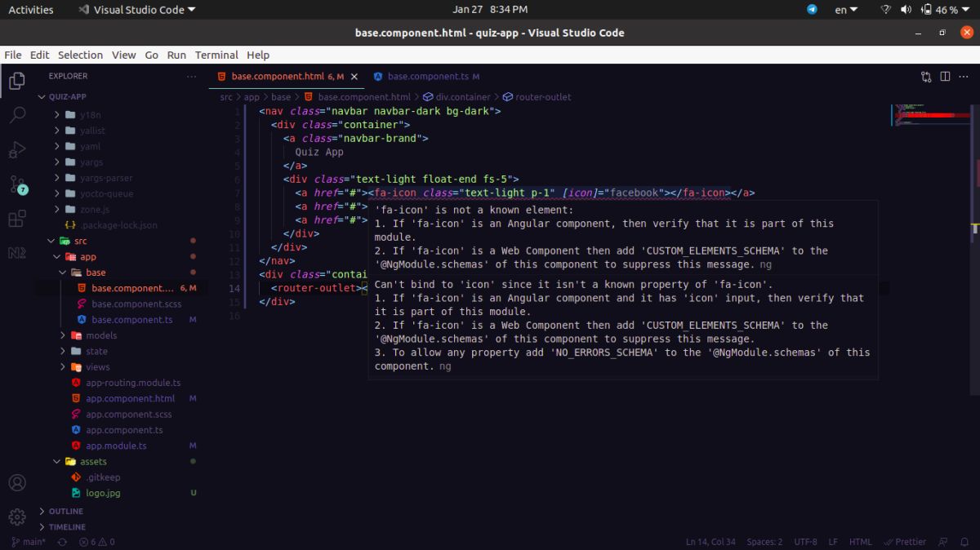Open the Manage gear icon

[17, 517]
